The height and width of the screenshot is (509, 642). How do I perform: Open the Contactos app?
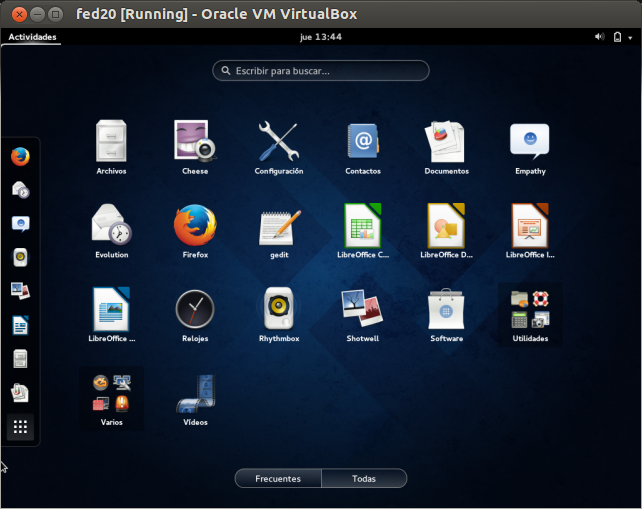pyautogui.click(x=363, y=147)
